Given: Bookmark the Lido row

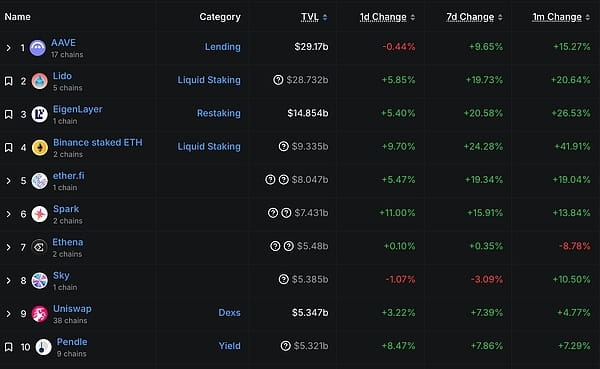Looking at the screenshot, I should point(8,81).
